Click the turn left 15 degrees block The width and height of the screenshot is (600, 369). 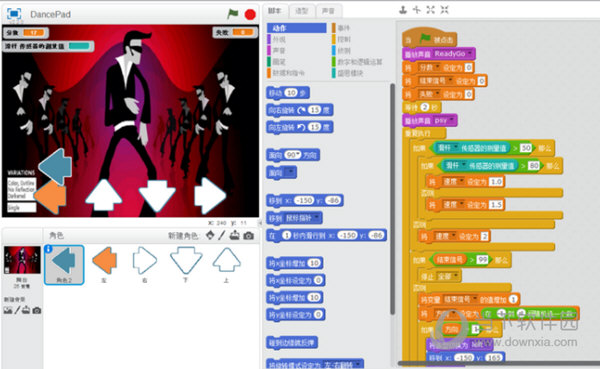coord(300,127)
